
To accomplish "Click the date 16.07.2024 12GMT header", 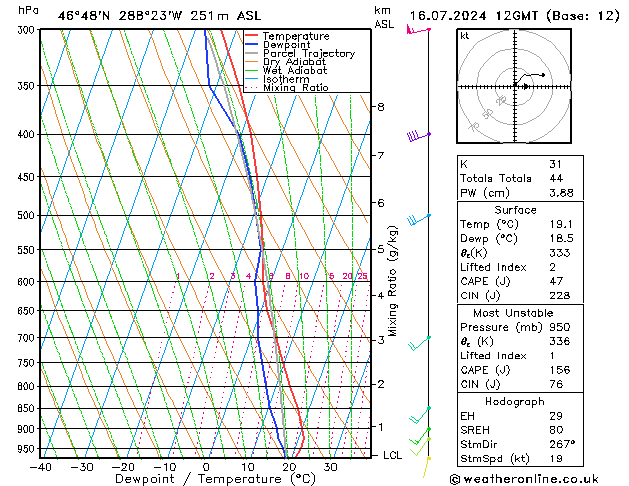I will coord(514,16).
